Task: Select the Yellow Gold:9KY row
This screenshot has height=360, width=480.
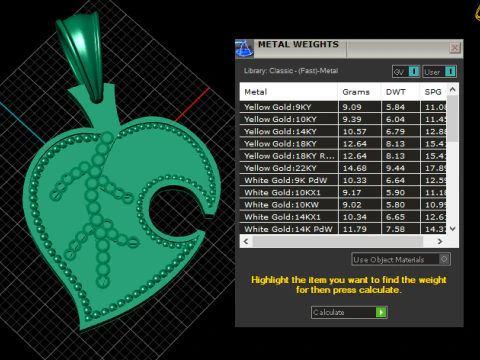Action: coord(343,107)
